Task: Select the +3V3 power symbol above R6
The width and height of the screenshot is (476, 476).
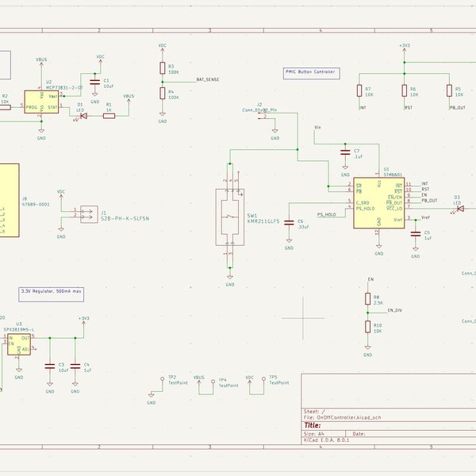Action: coord(404,48)
